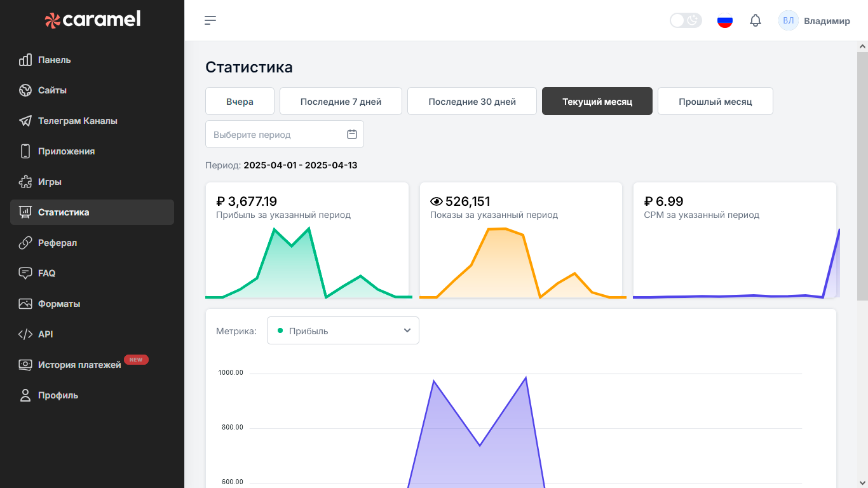This screenshot has width=868, height=488.
Task: Click Прибыль за указанный период caption
Action: [283, 215]
